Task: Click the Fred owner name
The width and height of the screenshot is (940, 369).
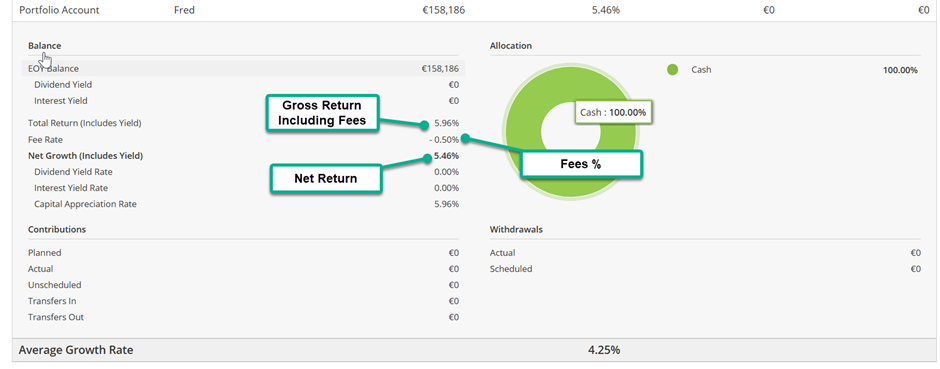Action: click(x=184, y=10)
